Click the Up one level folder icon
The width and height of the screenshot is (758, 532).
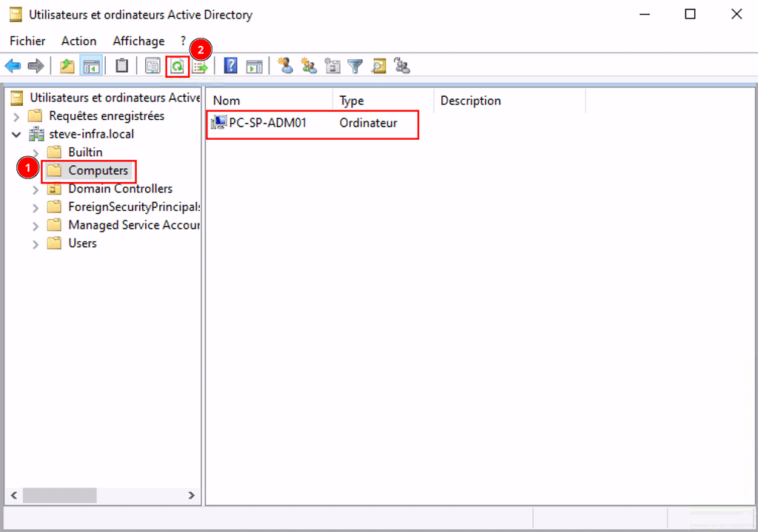click(67, 67)
